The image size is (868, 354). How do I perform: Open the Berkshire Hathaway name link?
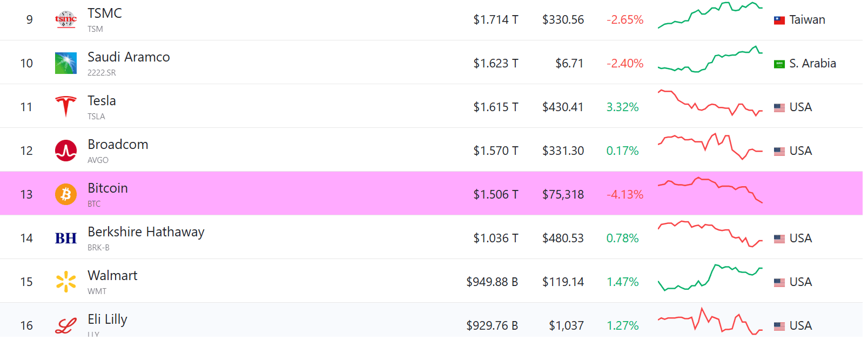[x=146, y=232]
